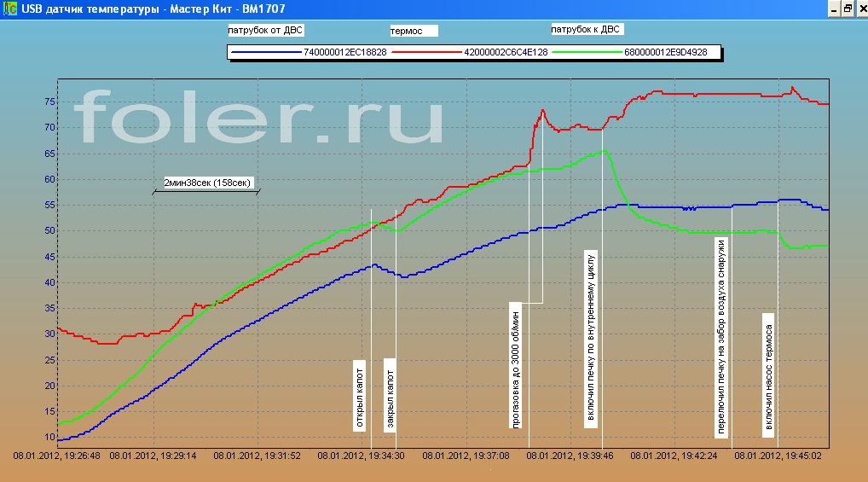The image size is (868, 482).
Task: Click the "термос" sensor name field
Action: tap(413, 30)
